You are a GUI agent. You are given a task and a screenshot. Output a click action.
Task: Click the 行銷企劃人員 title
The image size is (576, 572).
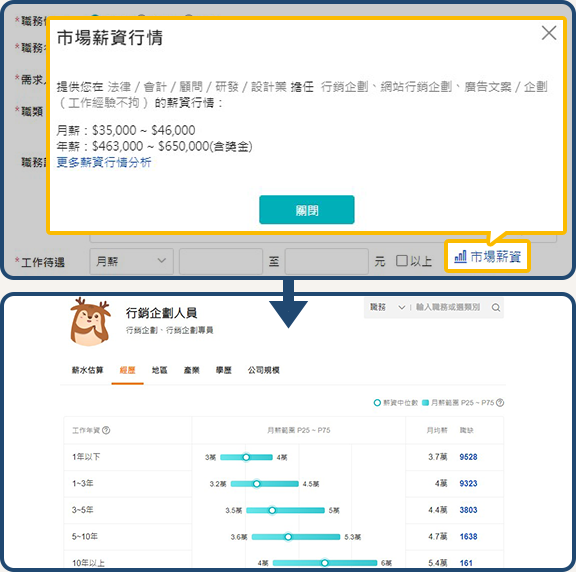pos(161,313)
